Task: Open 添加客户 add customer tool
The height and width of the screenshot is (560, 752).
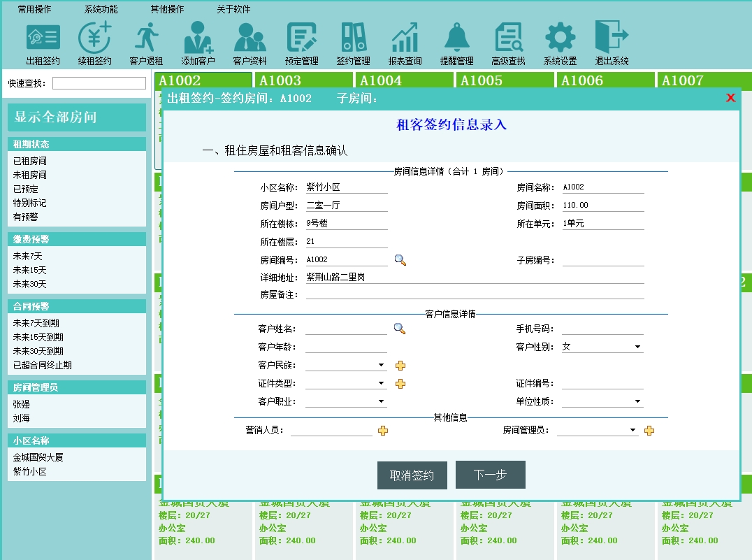Action: 198,43
